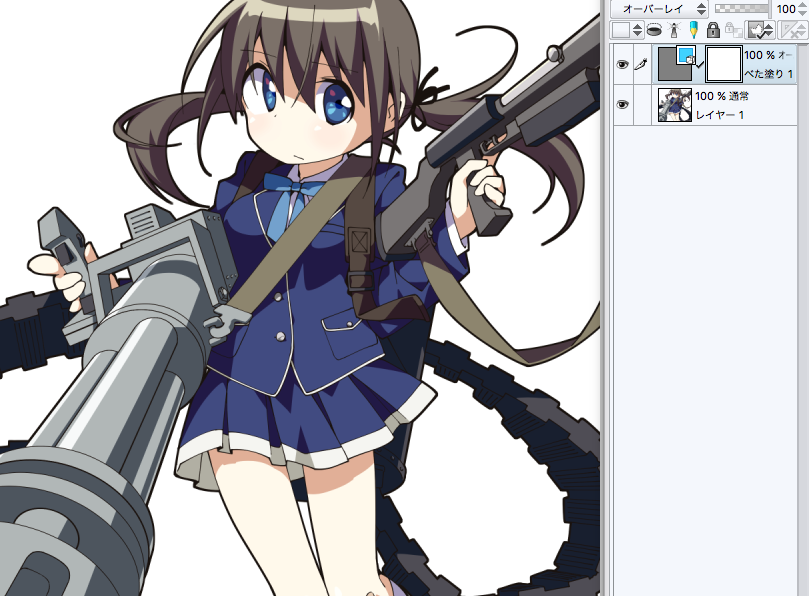Click the gray fill layer thumbnail
Screen dimensions: 809x596
675,63
